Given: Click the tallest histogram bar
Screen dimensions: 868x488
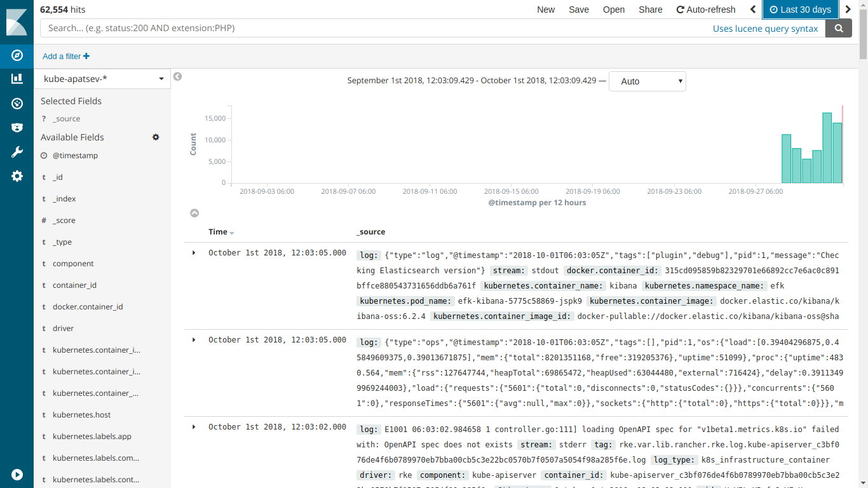Looking at the screenshot, I should [x=827, y=148].
